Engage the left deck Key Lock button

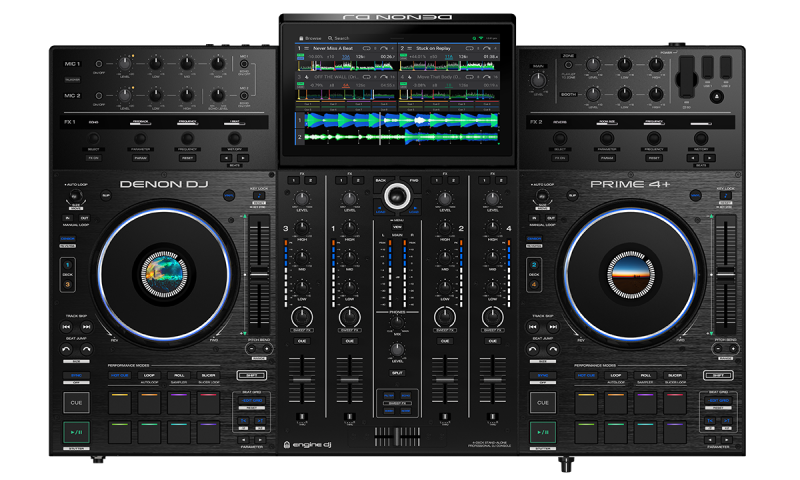point(259,196)
